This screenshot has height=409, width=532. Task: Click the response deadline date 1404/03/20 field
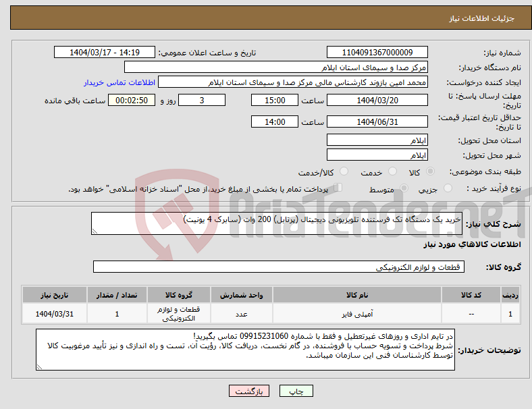point(377,101)
